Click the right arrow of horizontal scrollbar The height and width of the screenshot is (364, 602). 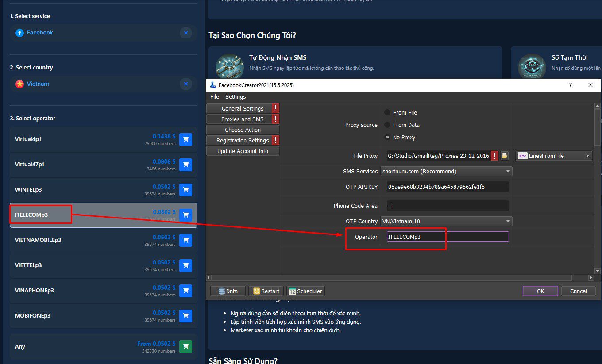591,278
